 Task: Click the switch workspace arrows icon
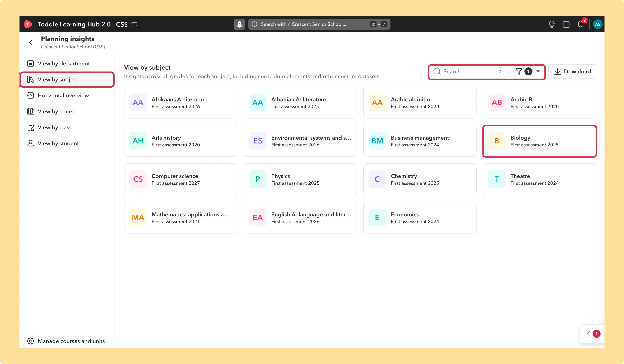[x=134, y=24]
